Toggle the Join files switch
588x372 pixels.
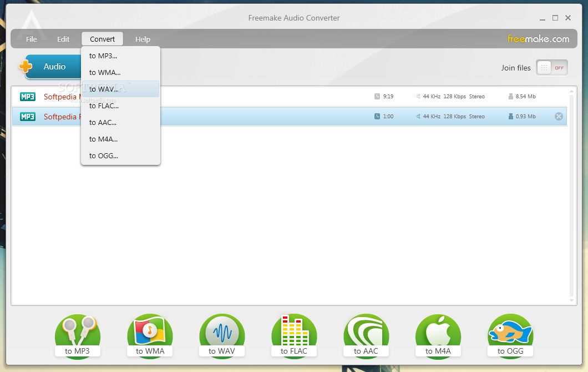point(551,68)
